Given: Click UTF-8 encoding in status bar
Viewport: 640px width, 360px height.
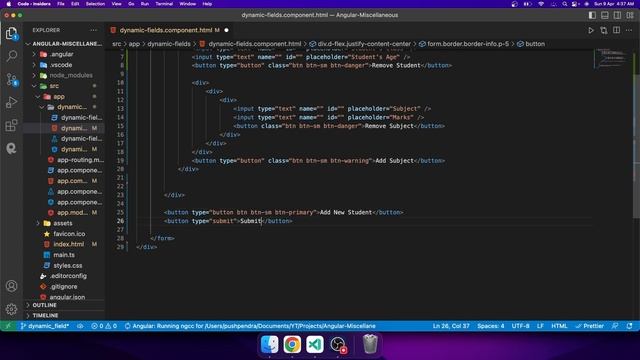Looking at the screenshot, I should pyautogui.click(x=520, y=326).
